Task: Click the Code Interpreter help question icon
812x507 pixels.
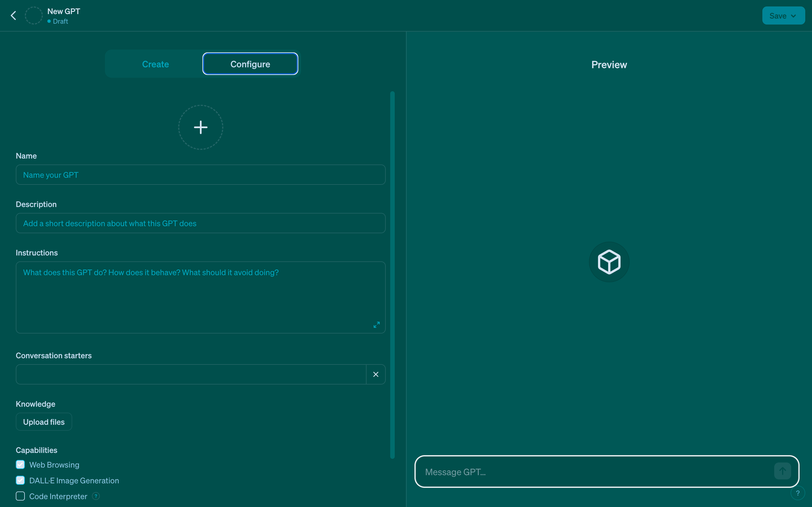Action: [x=96, y=496]
